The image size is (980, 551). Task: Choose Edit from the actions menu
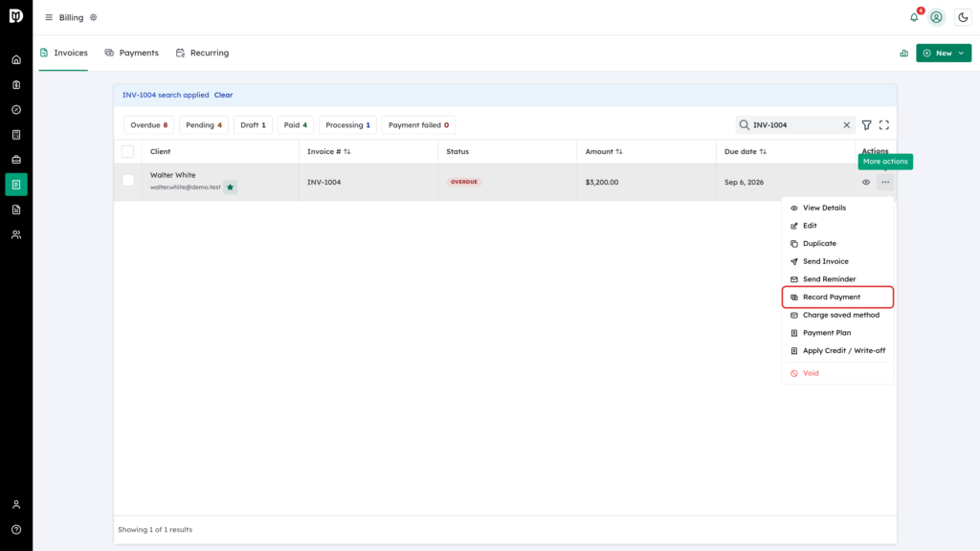click(x=837, y=226)
